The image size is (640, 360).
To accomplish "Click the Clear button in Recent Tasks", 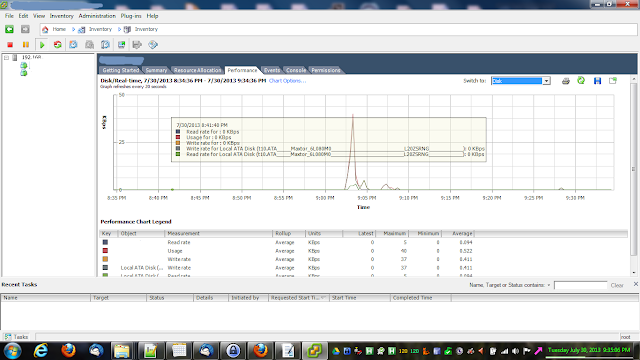I will click(617, 285).
